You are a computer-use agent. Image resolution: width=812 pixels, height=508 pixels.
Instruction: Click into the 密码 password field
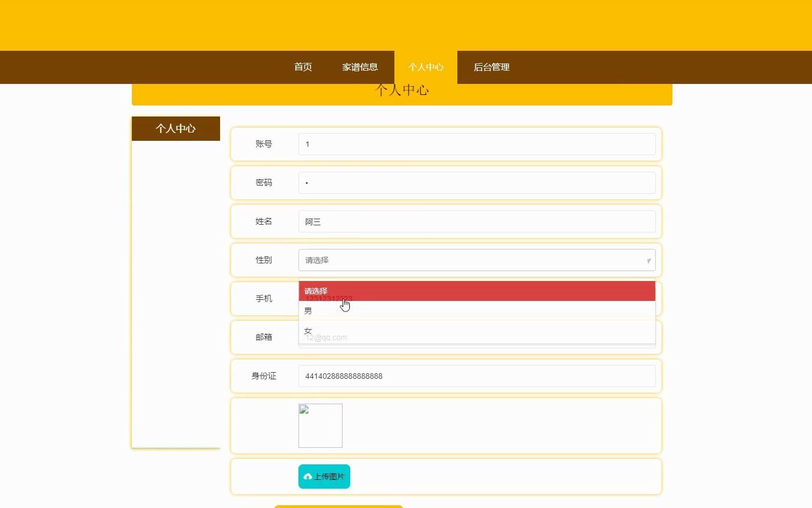(x=477, y=183)
